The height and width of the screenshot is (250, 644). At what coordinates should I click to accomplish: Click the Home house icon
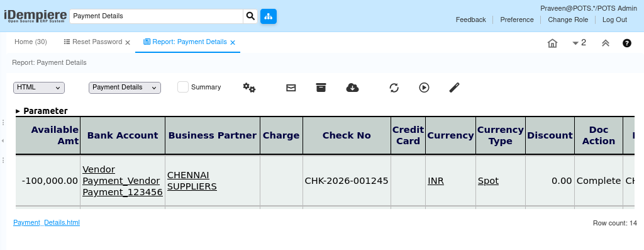[x=552, y=43]
